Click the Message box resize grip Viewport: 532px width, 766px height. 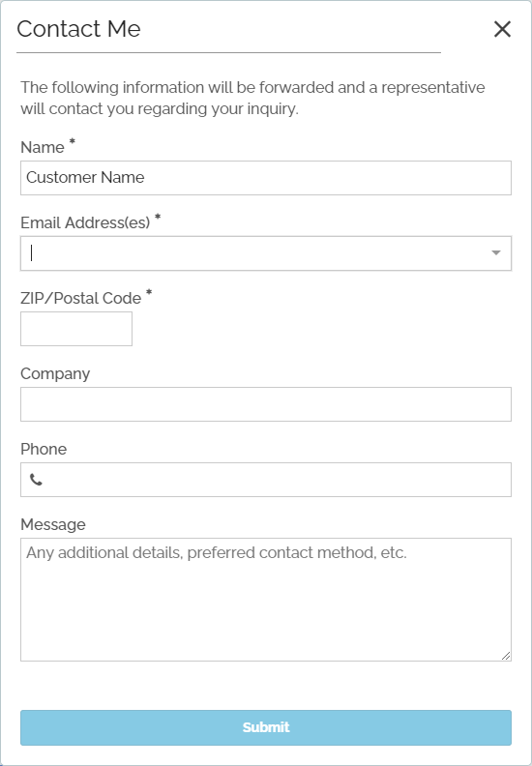(506, 656)
